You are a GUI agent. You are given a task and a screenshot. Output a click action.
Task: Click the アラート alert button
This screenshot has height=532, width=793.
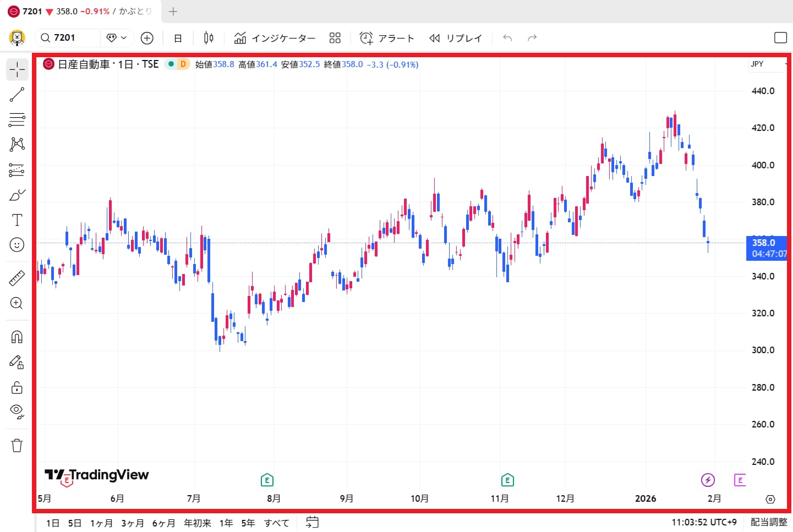click(386, 38)
